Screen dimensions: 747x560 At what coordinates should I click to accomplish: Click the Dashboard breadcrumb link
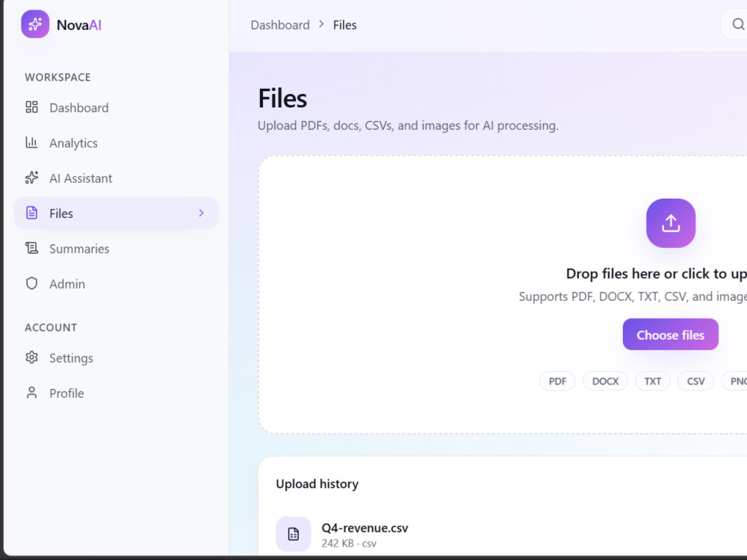click(280, 25)
